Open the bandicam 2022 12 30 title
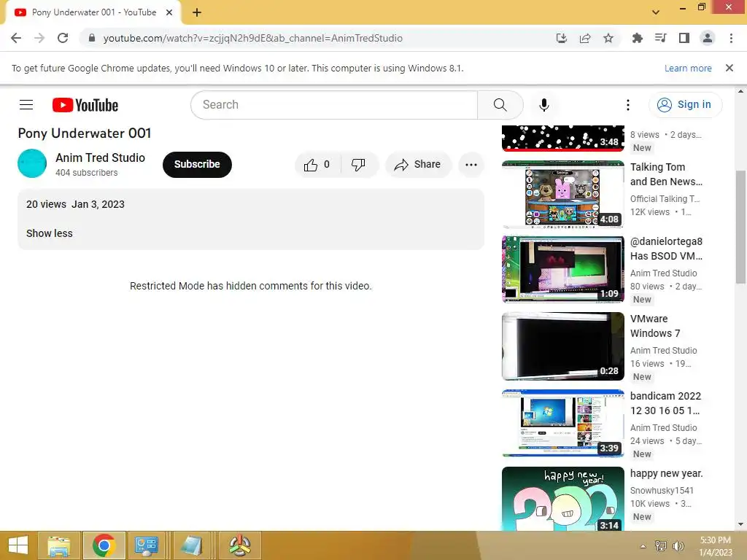Viewport: 747px width, 560px height. (x=665, y=403)
